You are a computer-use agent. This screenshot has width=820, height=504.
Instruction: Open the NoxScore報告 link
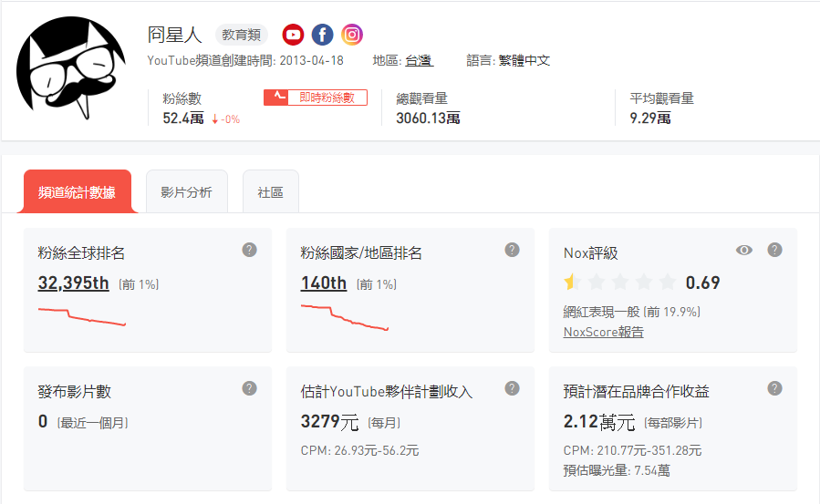[x=604, y=332]
